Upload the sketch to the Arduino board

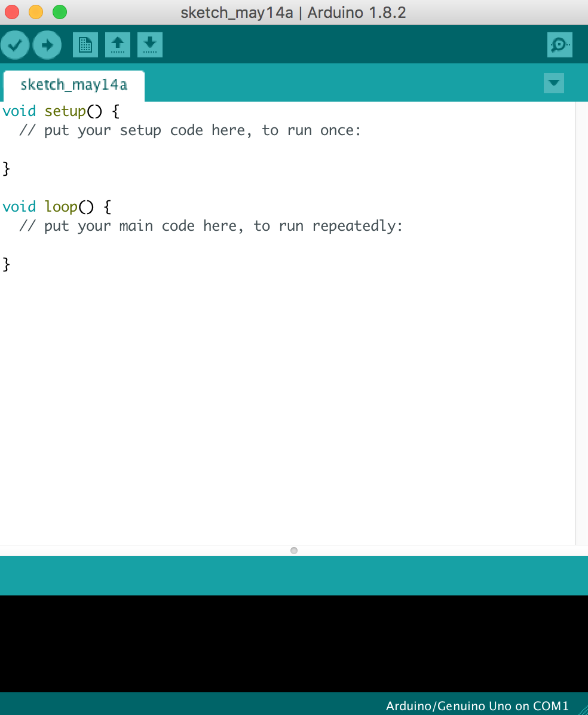(x=47, y=44)
